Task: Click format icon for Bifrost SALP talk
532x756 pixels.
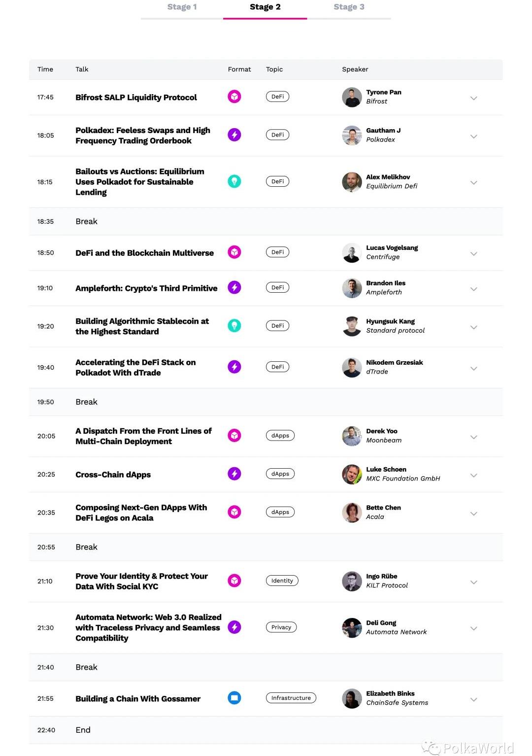Action: 234,97
